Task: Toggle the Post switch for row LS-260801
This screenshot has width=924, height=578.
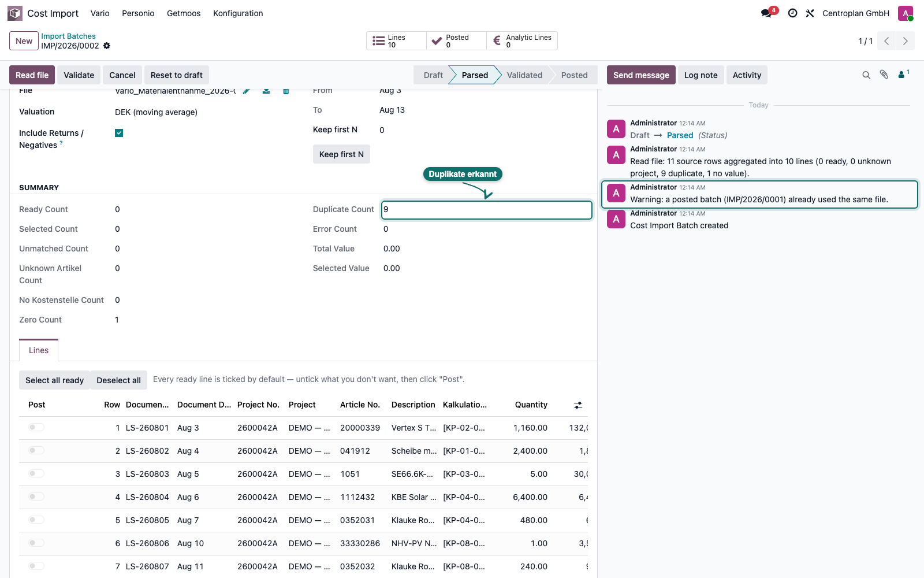Action: (x=36, y=427)
